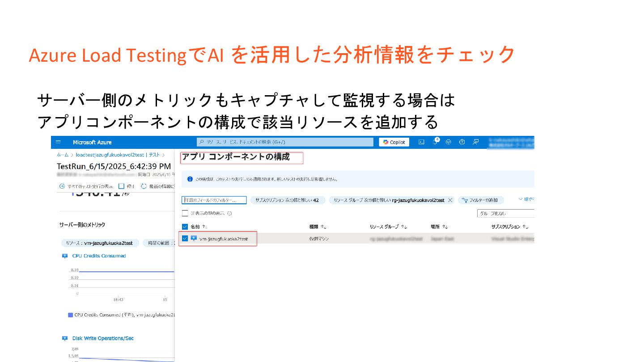The image size is (644, 362).
Task: Click the アプリ コンポーネントの構成 panel title
Action: pos(236,156)
